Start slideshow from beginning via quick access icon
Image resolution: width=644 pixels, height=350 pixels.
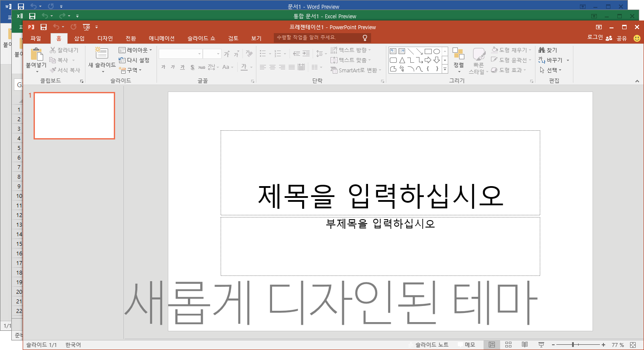coord(86,27)
